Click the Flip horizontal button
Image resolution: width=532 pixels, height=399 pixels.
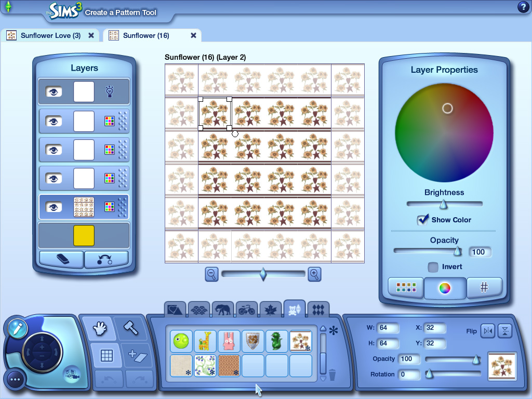pos(487,331)
